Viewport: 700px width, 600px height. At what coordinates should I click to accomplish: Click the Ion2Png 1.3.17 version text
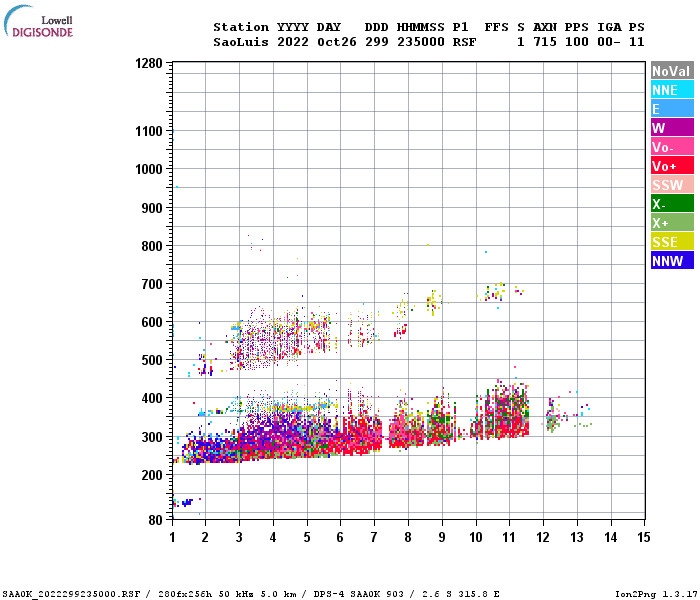(656, 594)
